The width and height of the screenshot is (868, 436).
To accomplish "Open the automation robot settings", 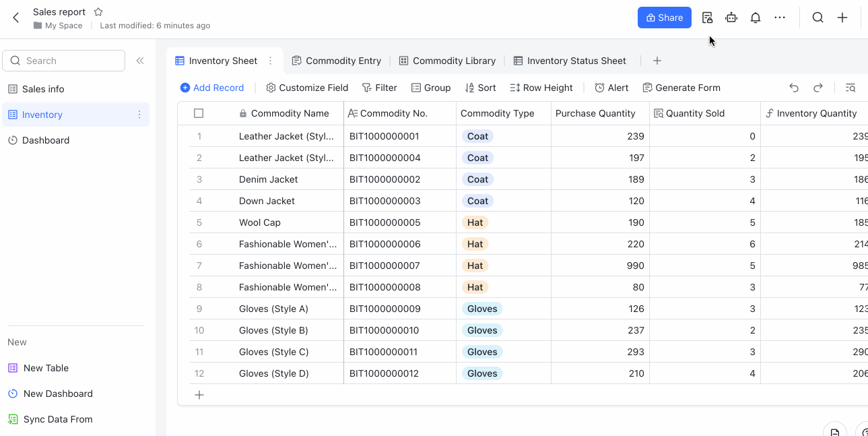I will point(731,18).
